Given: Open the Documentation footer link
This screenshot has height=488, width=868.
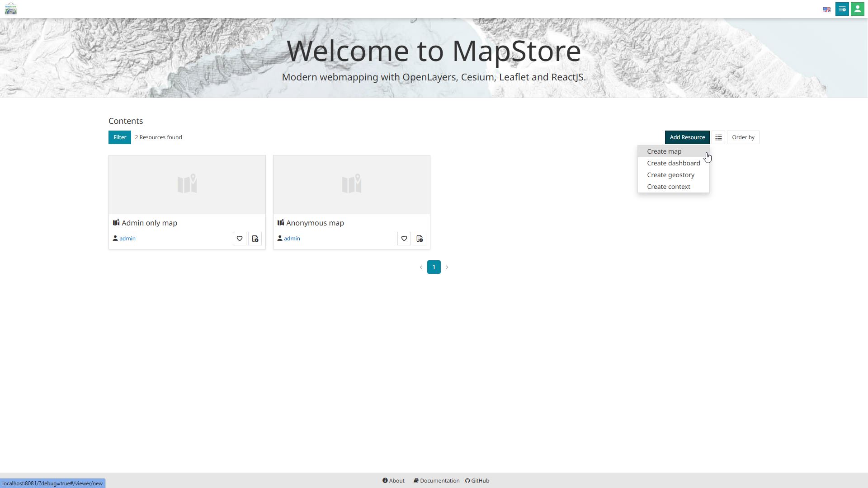Looking at the screenshot, I should pos(437,481).
